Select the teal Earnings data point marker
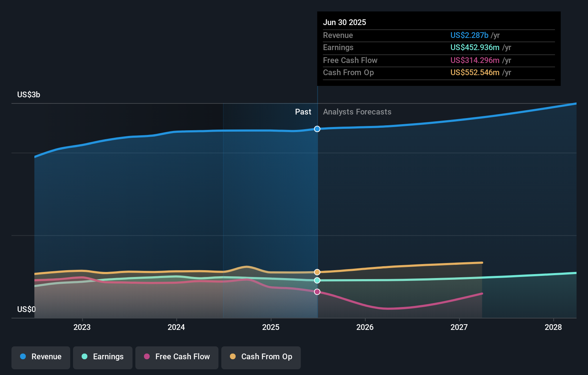 point(317,281)
